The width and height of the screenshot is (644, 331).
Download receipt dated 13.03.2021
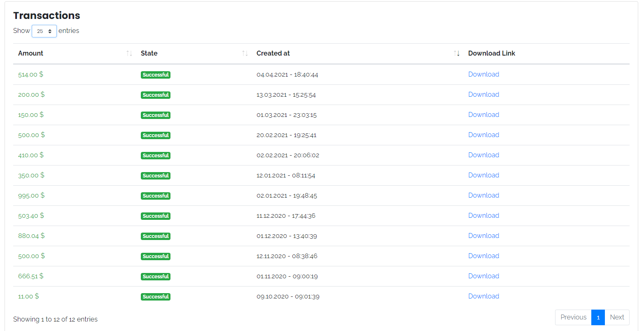(483, 95)
